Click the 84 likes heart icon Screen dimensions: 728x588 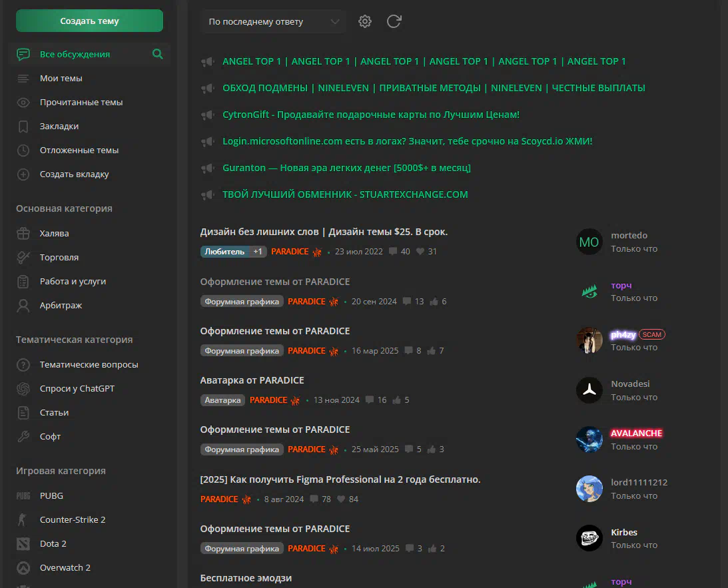(341, 499)
